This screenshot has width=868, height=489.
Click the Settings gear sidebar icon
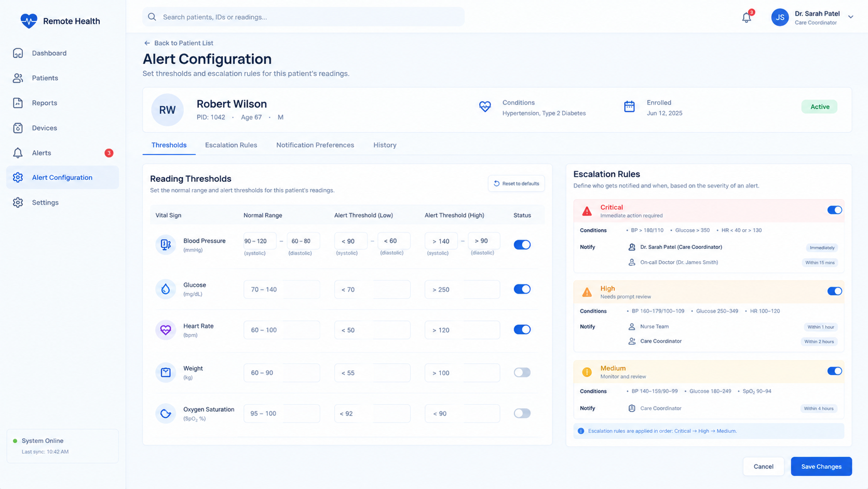pyautogui.click(x=18, y=203)
